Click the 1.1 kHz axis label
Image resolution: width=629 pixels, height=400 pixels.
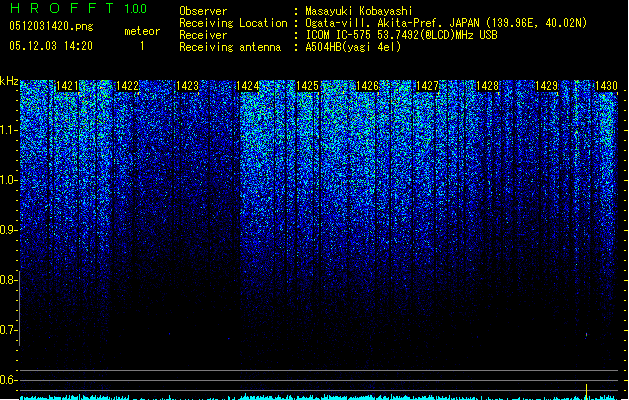[x=9, y=130]
